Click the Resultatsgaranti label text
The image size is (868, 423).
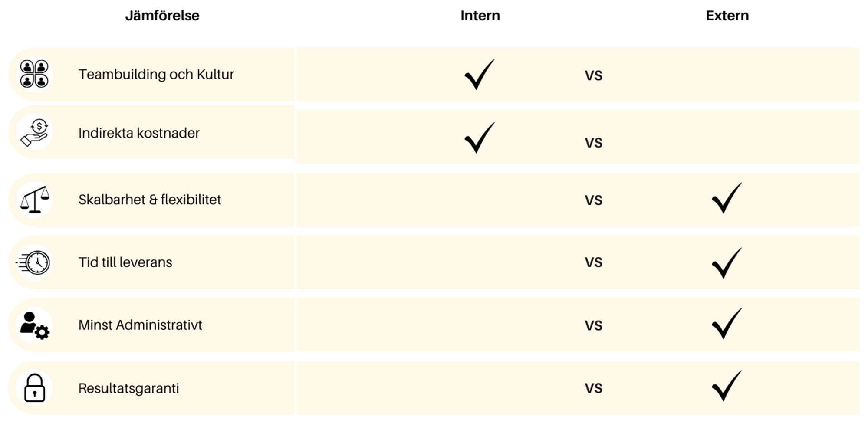[x=128, y=388]
